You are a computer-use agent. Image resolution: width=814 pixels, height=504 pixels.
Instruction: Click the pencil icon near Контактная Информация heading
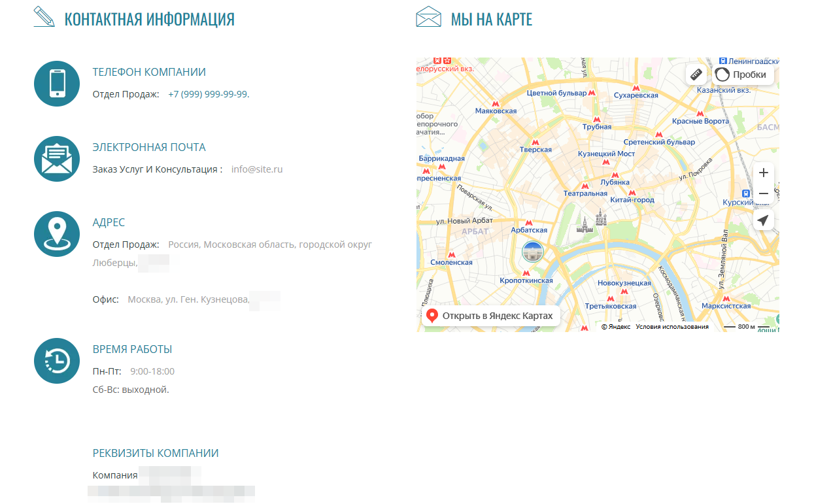[x=44, y=18]
